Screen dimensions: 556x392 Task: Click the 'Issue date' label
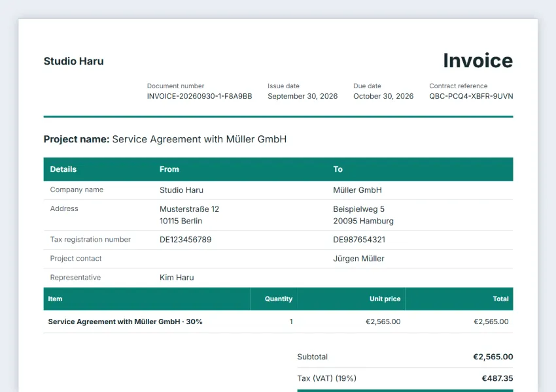[283, 86]
